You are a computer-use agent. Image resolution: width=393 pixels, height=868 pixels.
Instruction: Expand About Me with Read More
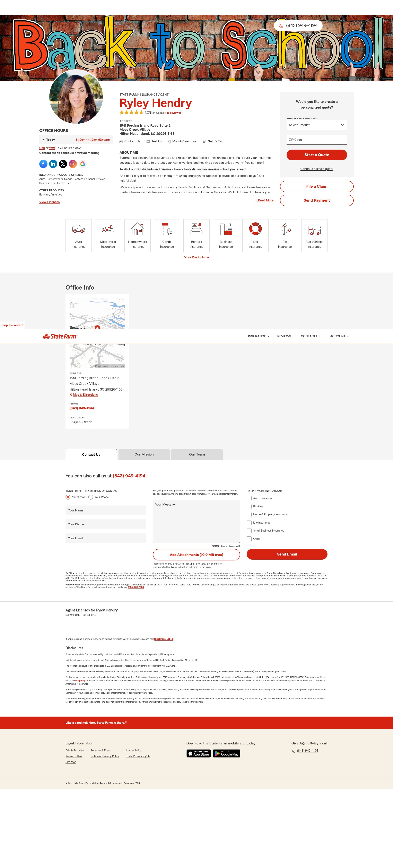point(264,200)
